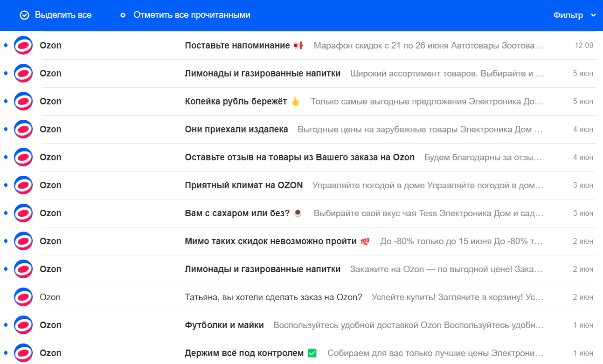Mark 'Вам с сахаром или без?' read via dot
The image size is (603, 364).
click(x=6, y=213)
